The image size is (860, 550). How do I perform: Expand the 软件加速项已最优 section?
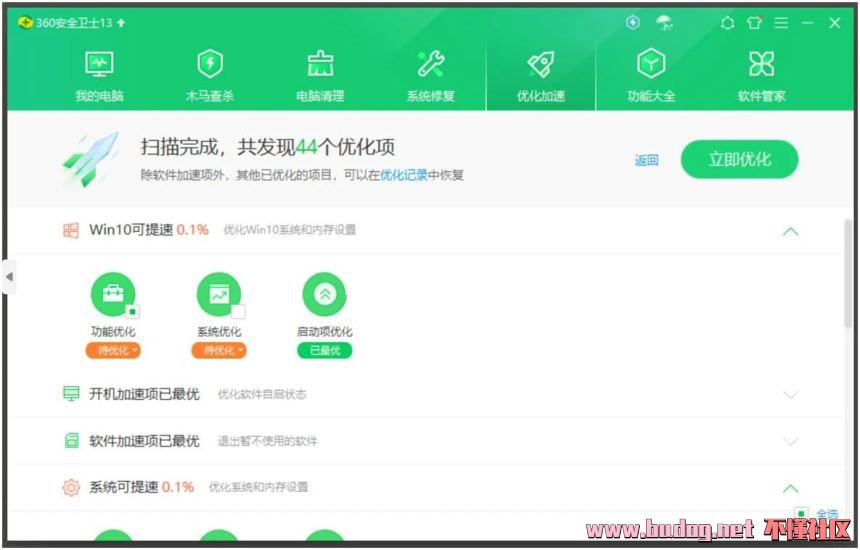790,441
